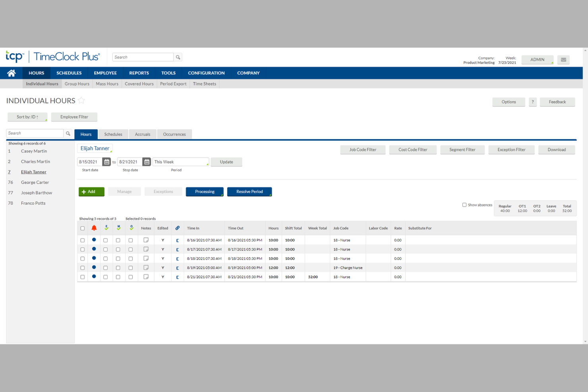The width and height of the screenshot is (588, 392).
Task: Click the red exception bell column header
Action: coord(94,228)
